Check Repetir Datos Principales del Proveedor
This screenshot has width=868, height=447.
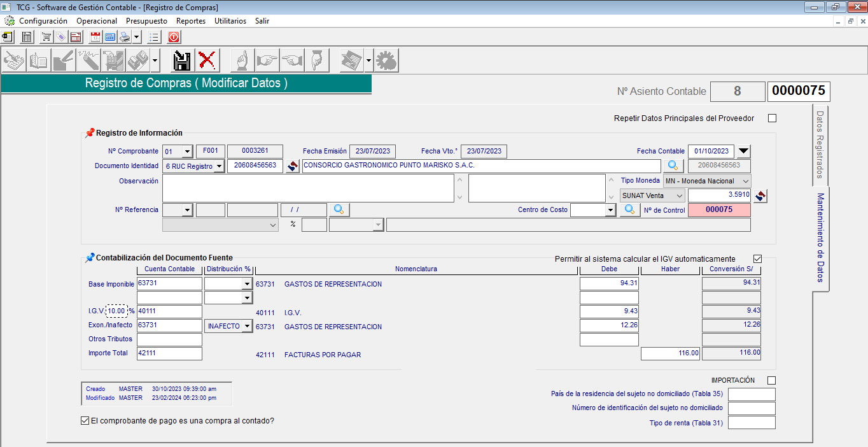(772, 118)
